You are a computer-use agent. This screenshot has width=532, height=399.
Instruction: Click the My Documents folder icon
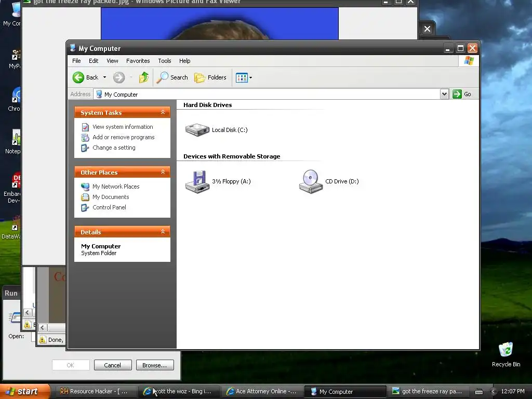point(85,197)
